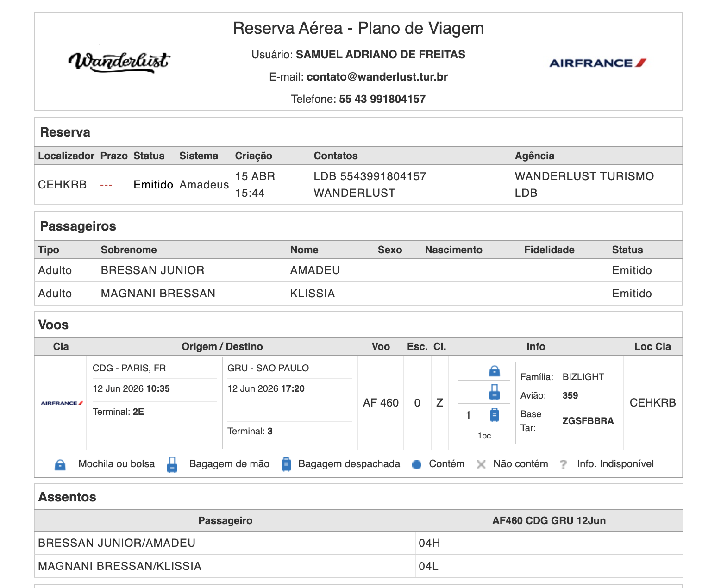This screenshot has height=588, width=727.
Task: Click the checked baggage icon beside 1pc
Action: tap(494, 415)
